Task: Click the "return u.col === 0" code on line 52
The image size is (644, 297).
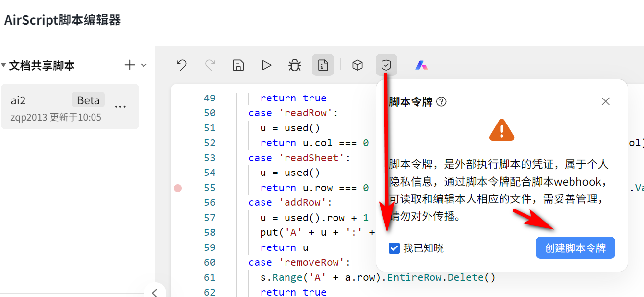Action: coord(314,143)
